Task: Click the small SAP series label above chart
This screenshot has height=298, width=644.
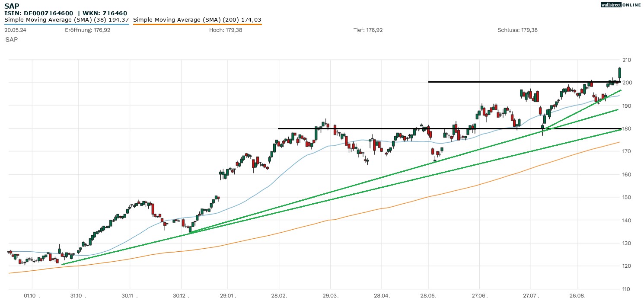Action: [12, 39]
